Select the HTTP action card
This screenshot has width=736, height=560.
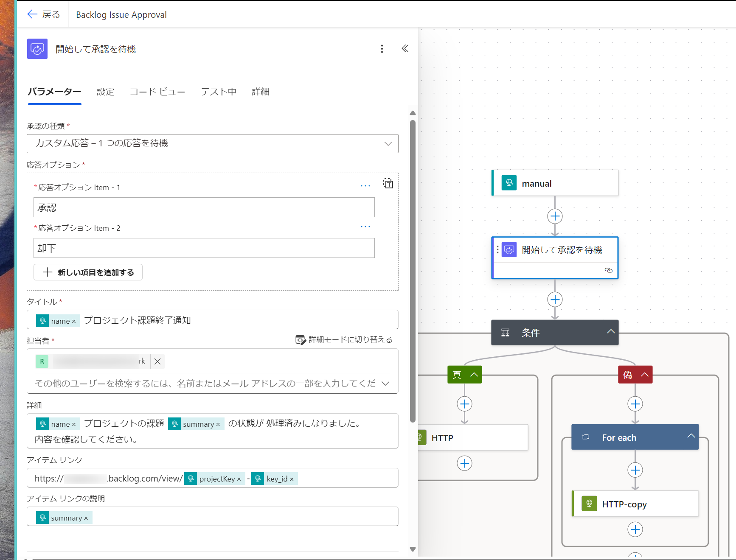[471, 437]
